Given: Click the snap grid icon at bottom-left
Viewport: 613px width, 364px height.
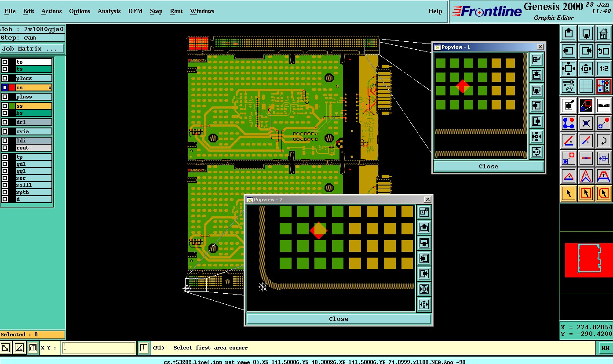Looking at the screenshot, I should 33,348.
